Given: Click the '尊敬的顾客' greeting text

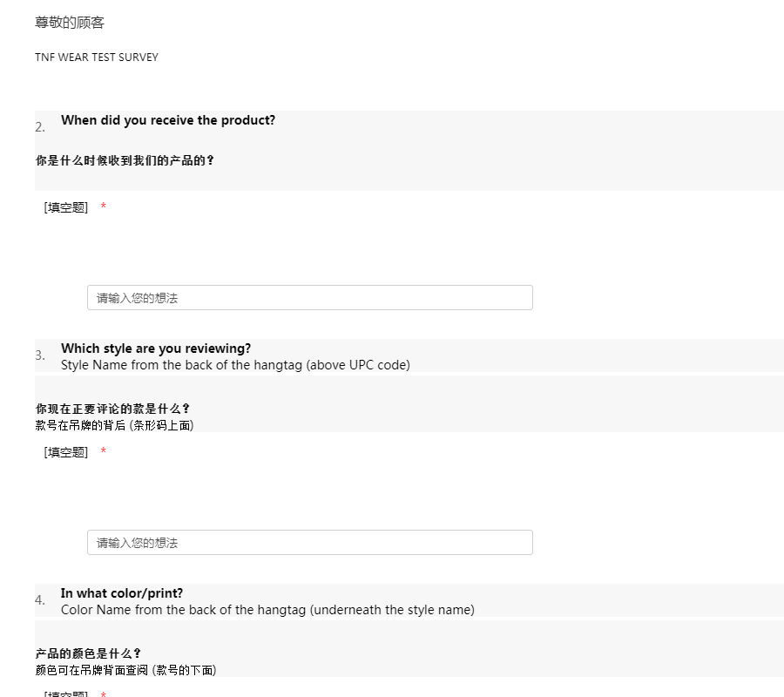Looking at the screenshot, I should click(70, 23).
